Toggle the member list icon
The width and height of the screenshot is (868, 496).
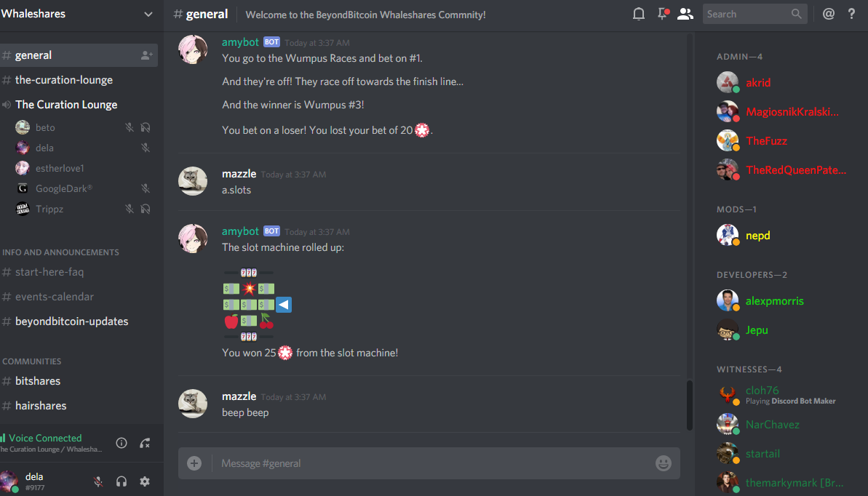(685, 14)
